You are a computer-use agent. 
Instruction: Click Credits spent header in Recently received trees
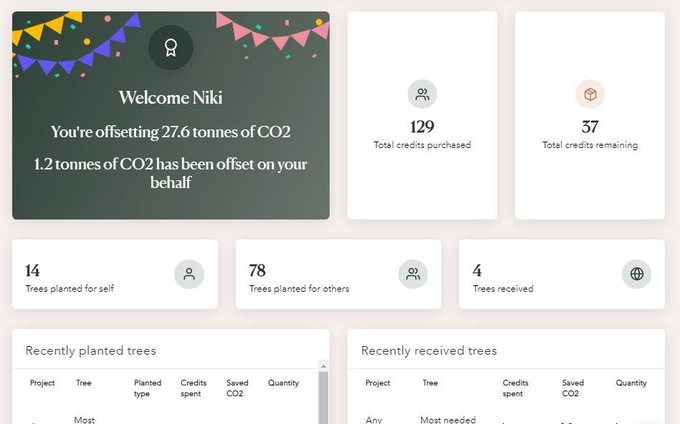pos(515,388)
